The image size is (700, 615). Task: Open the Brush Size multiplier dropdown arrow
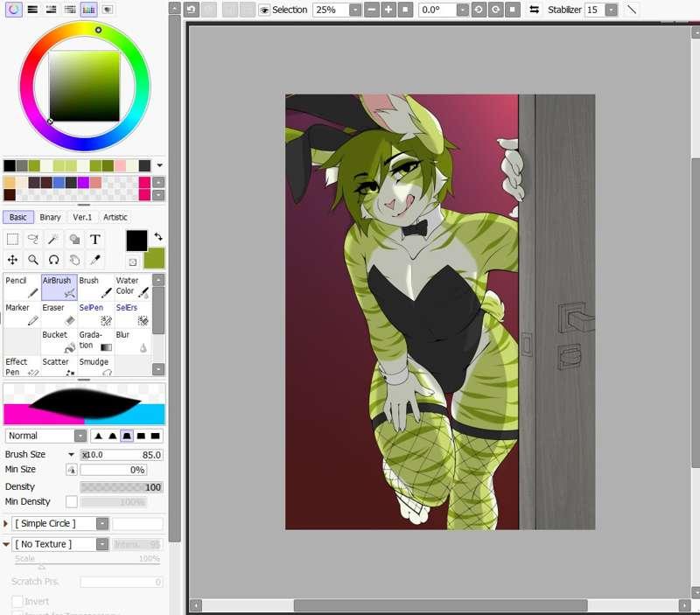[71, 454]
